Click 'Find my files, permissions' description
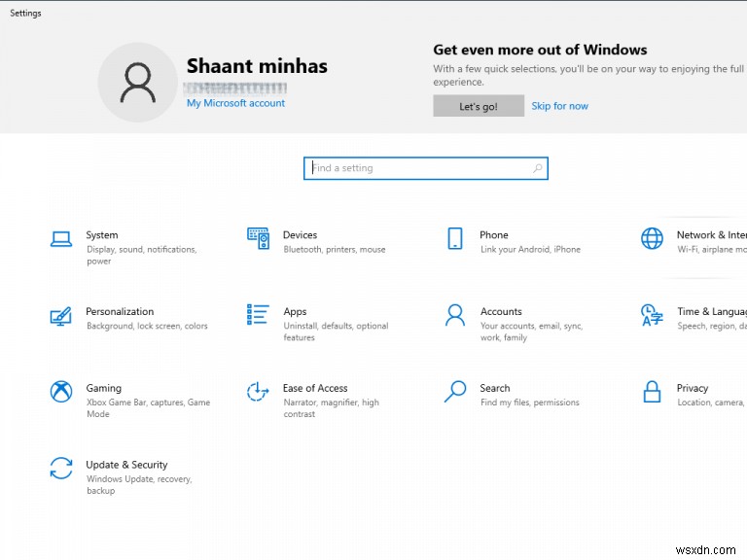 point(530,402)
